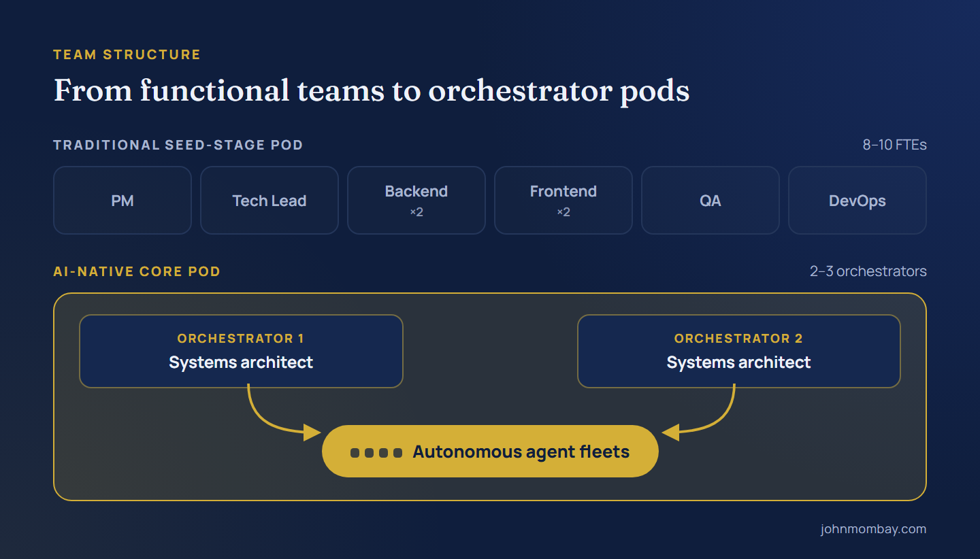This screenshot has height=559, width=980.
Task: Click the Backend ×2 card
Action: click(416, 201)
